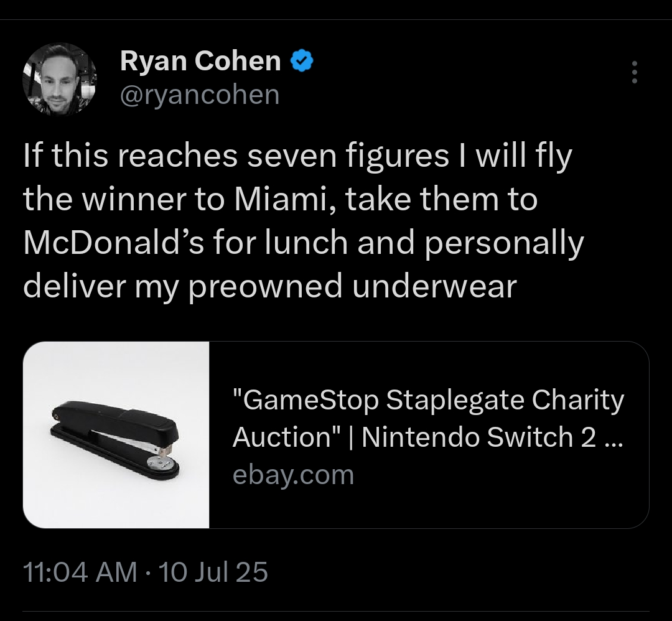
Task: Click the @ryancohen handle
Action: 200,95
